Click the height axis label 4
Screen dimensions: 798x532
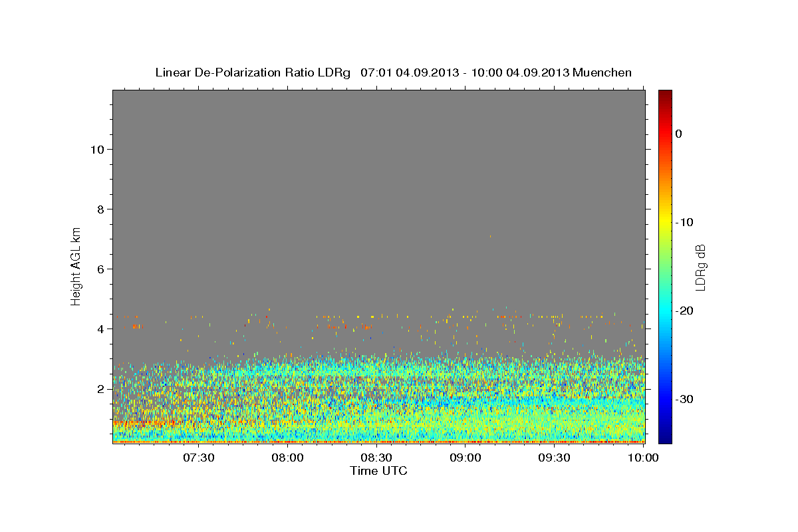(101, 329)
